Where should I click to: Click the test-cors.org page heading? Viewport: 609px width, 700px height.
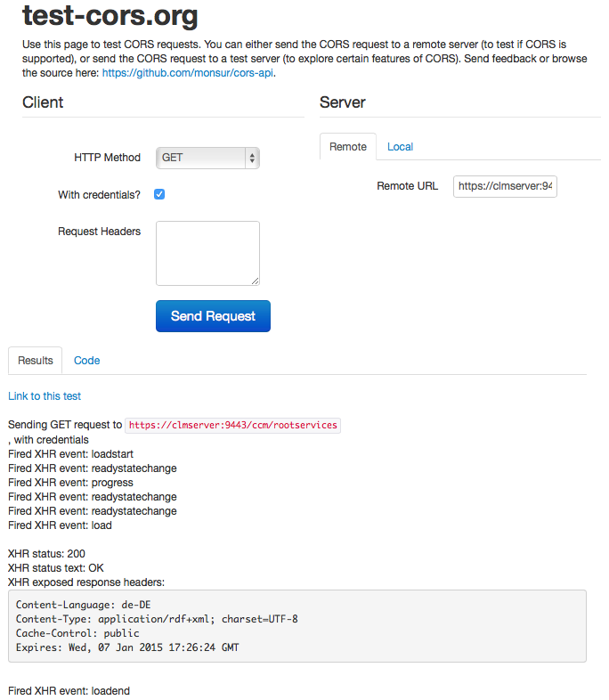[x=110, y=16]
